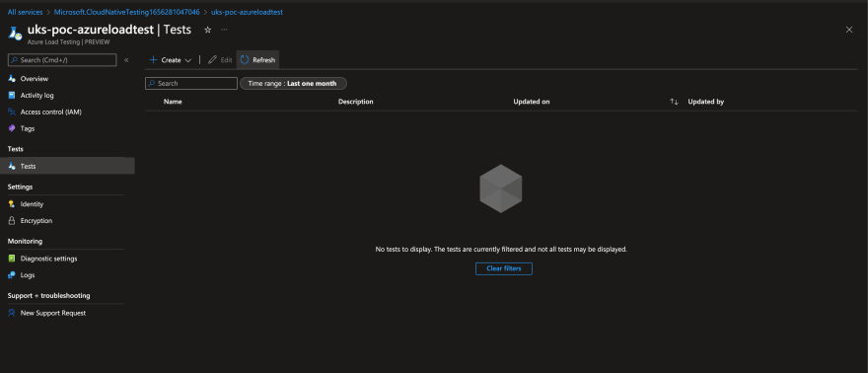Viewport: 868px width, 373px height.
Task: Expand the Create dropdown chevron
Action: (187, 60)
